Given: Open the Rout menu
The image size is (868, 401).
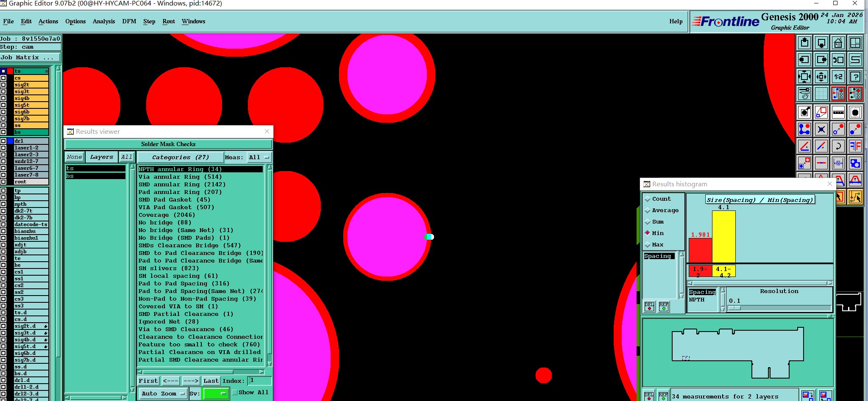Looking at the screenshot, I should coord(169,21).
